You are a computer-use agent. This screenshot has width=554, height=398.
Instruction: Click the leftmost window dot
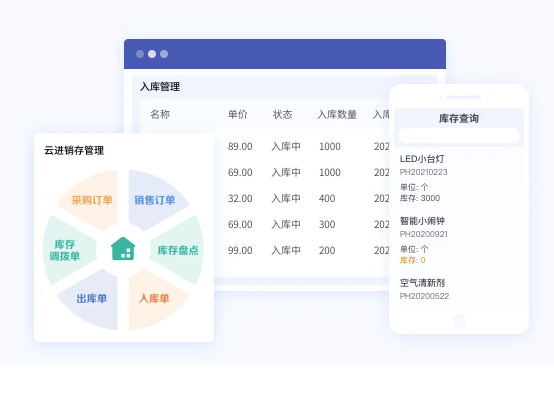coord(140,54)
